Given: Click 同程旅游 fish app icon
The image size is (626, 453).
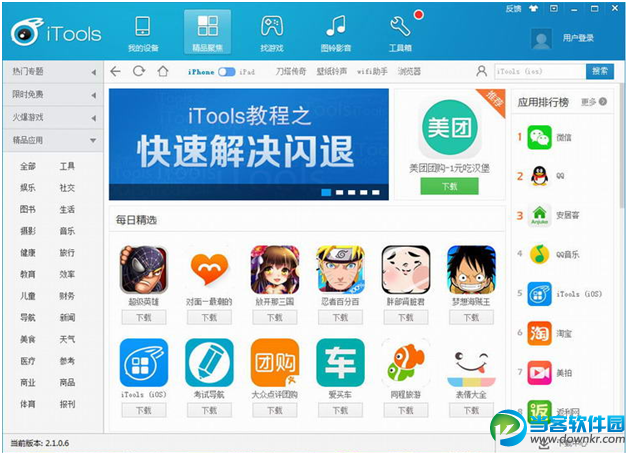Looking at the screenshot, I should tap(406, 363).
